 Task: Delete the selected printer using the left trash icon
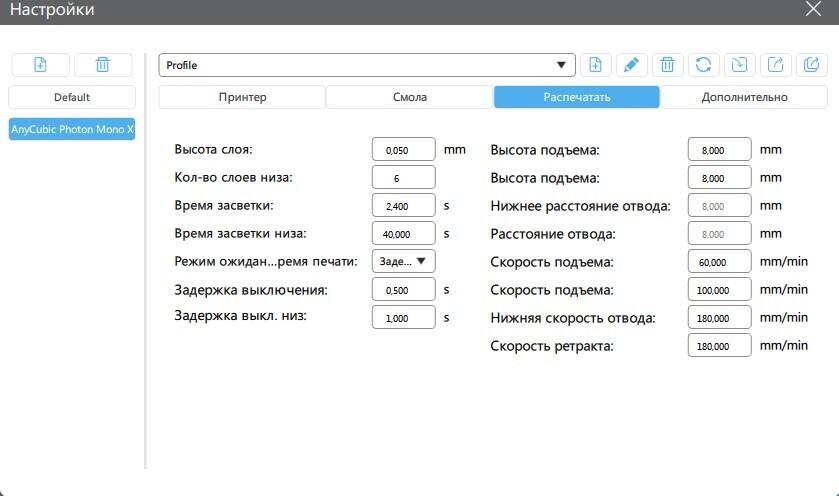tap(103, 65)
